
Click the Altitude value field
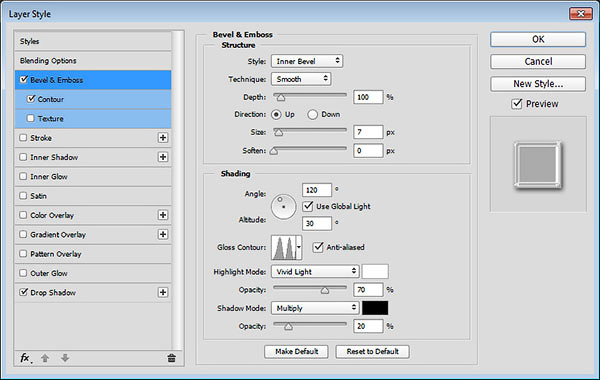pos(317,223)
